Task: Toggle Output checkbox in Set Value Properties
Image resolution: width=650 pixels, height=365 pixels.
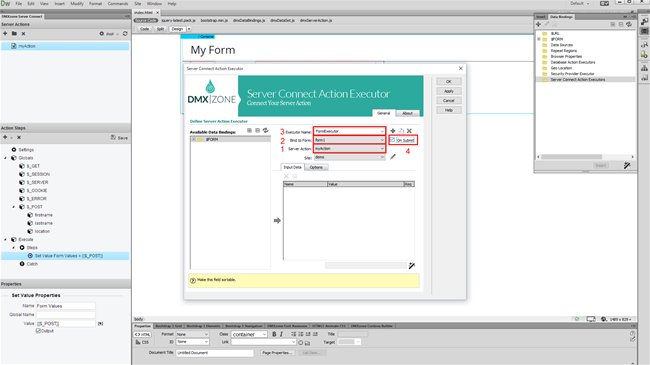Action: coord(38,331)
